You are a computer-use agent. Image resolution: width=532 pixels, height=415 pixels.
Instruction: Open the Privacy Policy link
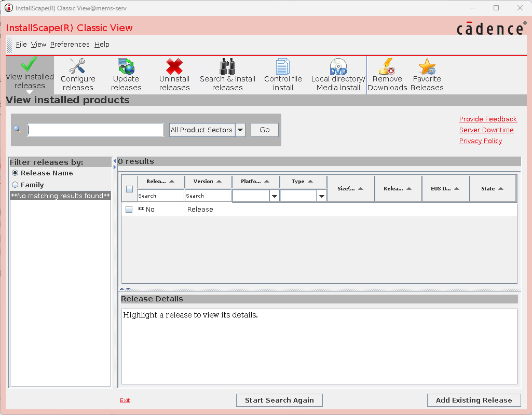coord(481,141)
